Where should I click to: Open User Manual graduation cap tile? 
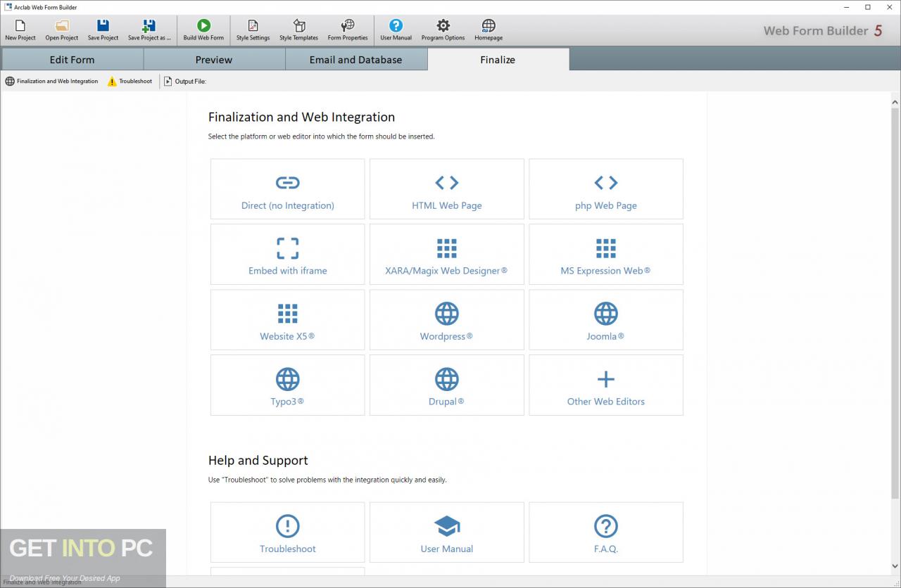pyautogui.click(x=447, y=532)
